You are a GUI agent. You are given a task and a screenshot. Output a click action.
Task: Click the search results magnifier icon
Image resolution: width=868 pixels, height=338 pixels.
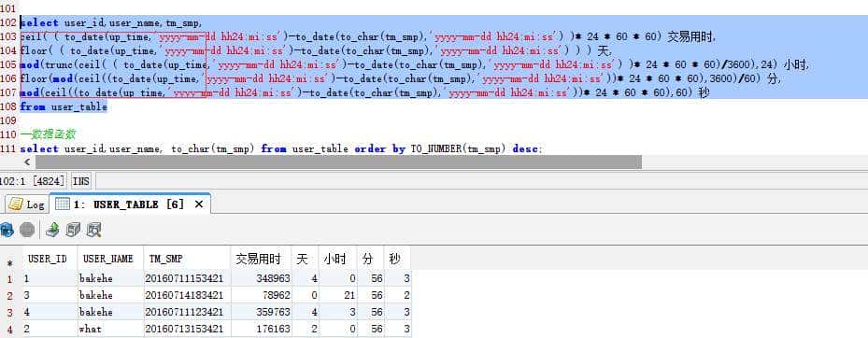pos(93,229)
